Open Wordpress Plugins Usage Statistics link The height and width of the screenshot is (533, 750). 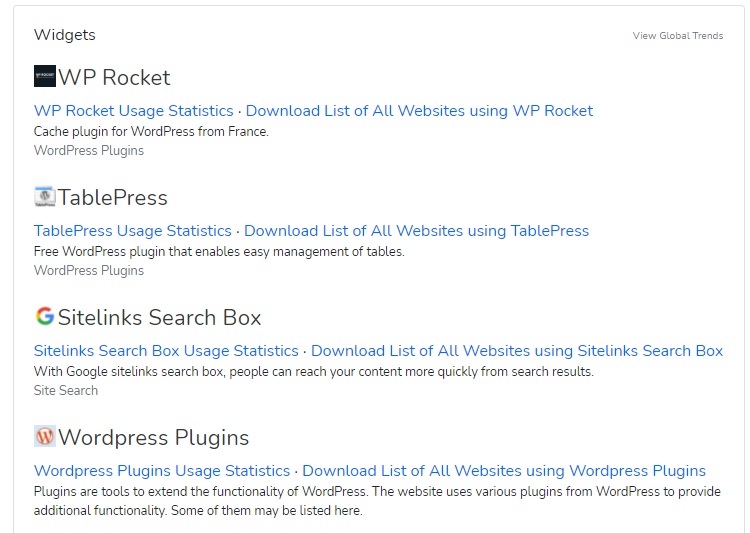pyautogui.click(x=162, y=471)
